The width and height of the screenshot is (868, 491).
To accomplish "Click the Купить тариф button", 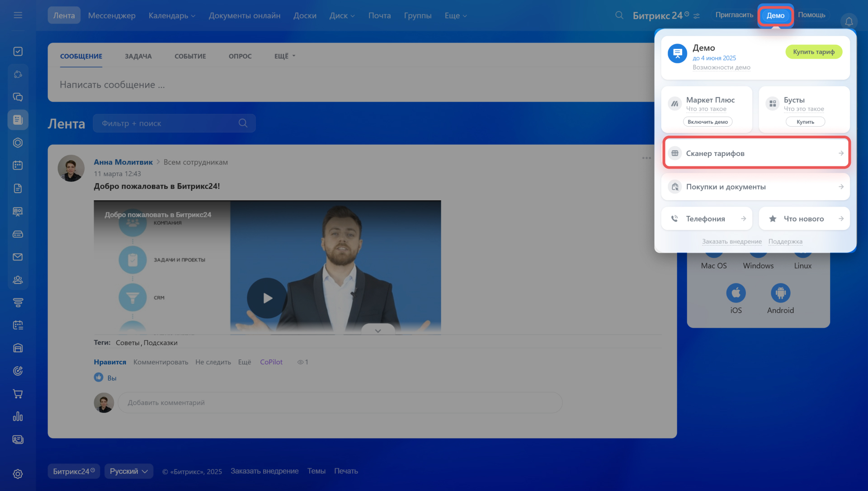I will click(814, 52).
